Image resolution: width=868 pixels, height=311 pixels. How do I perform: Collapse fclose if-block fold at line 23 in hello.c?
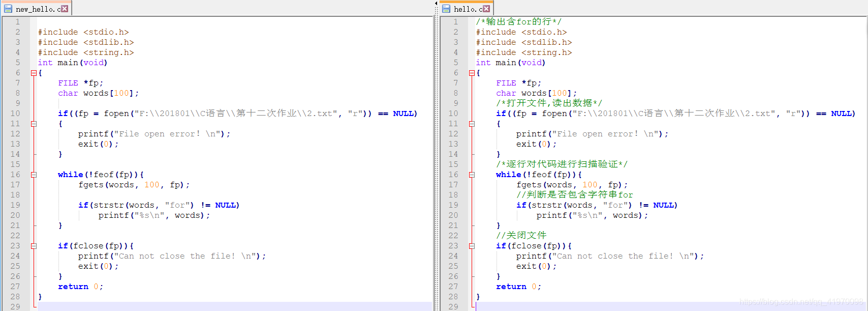pyautogui.click(x=472, y=246)
